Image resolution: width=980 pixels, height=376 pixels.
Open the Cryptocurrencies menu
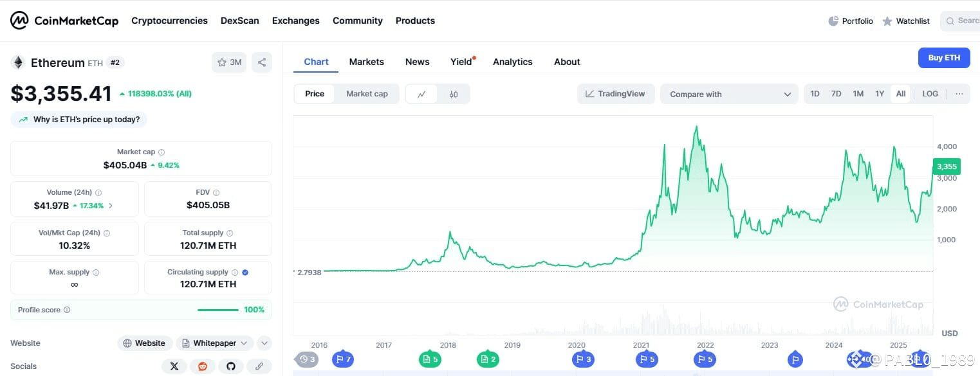click(x=169, y=21)
